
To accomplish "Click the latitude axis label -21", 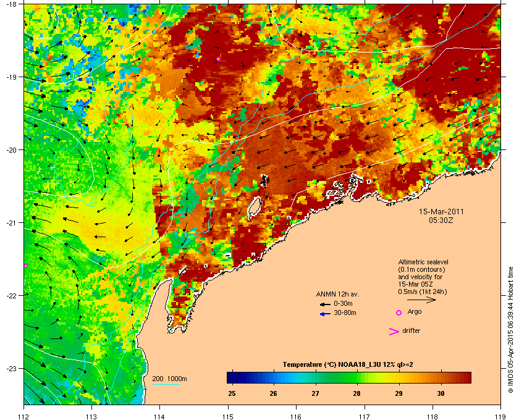I will click(x=11, y=223).
